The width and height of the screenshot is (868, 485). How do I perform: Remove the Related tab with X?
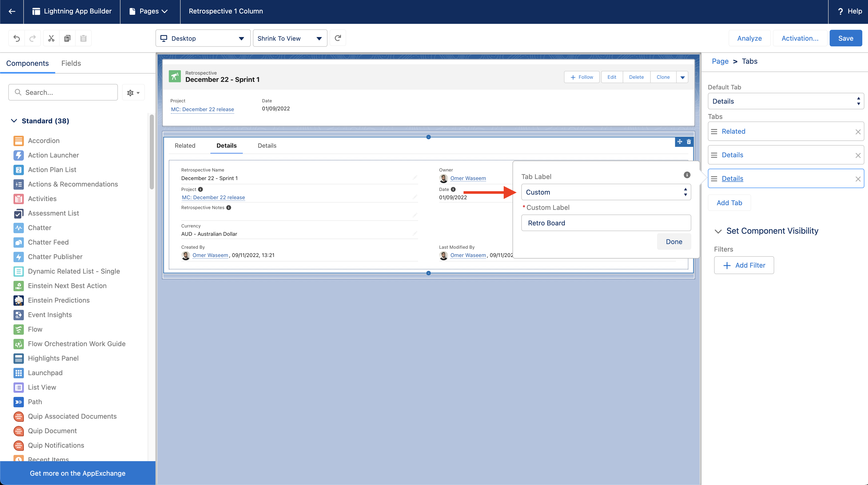tap(858, 132)
